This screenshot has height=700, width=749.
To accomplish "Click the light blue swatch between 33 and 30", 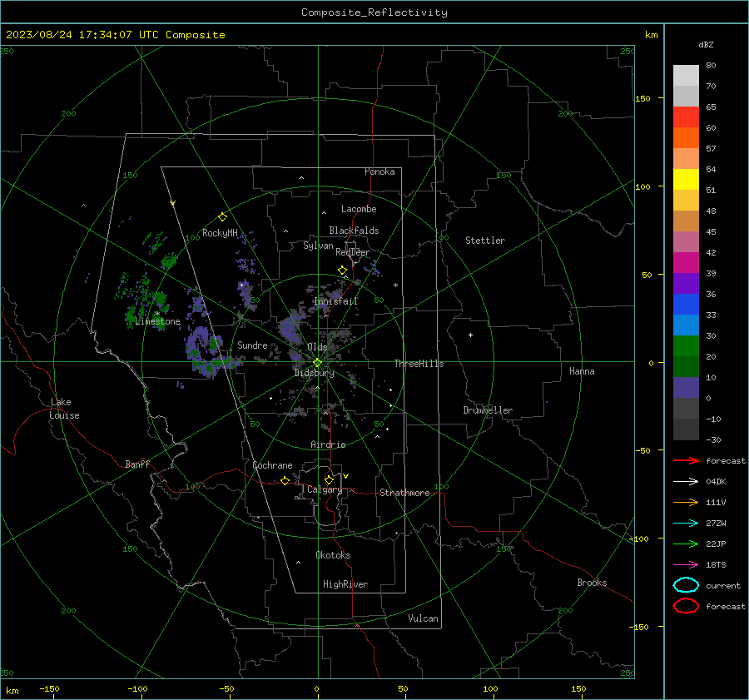I will [x=686, y=325].
